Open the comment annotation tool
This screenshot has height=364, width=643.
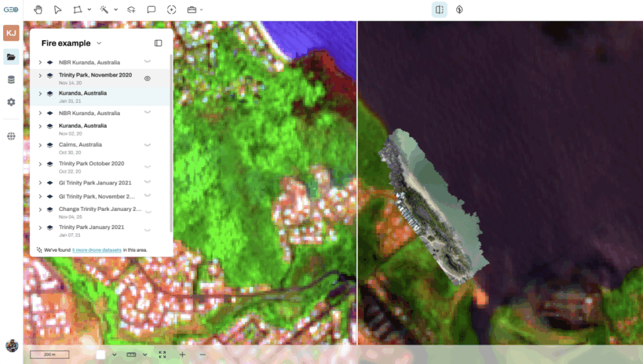151,9
